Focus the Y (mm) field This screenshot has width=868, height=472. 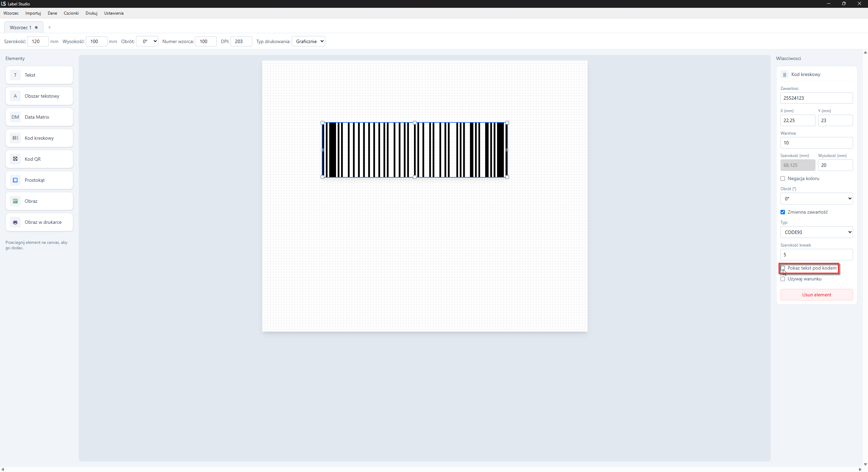pos(835,120)
